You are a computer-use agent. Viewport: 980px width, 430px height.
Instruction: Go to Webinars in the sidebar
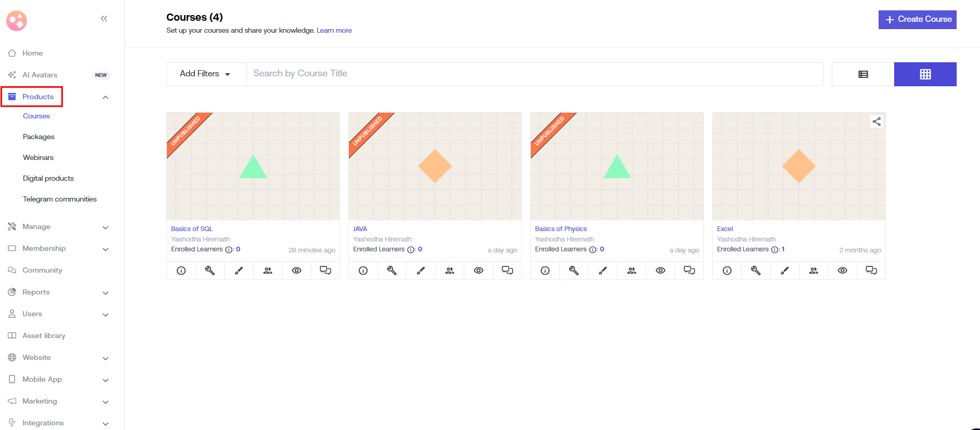click(x=38, y=158)
